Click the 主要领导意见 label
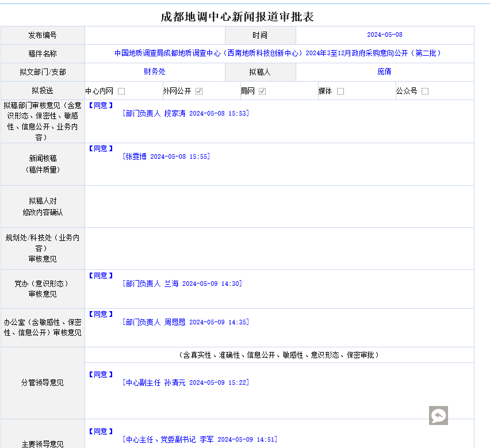Image resolution: width=490 pixels, height=448 pixels. [x=43, y=443]
